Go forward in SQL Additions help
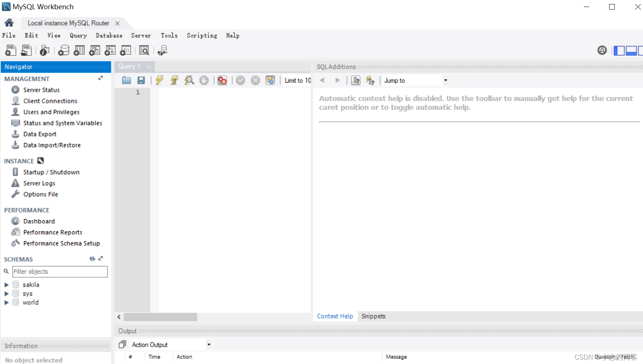Image resolution: width=643 pixels, height=364 pixels. tap(338, 80)
